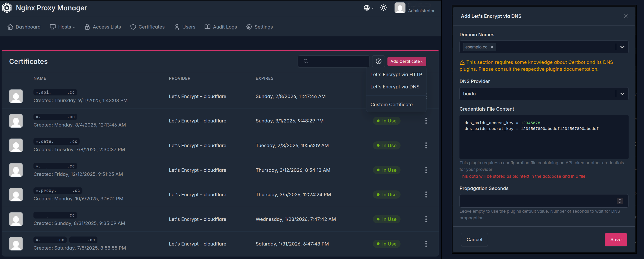
Task: Click the Save button
Action: coord(615,239)
